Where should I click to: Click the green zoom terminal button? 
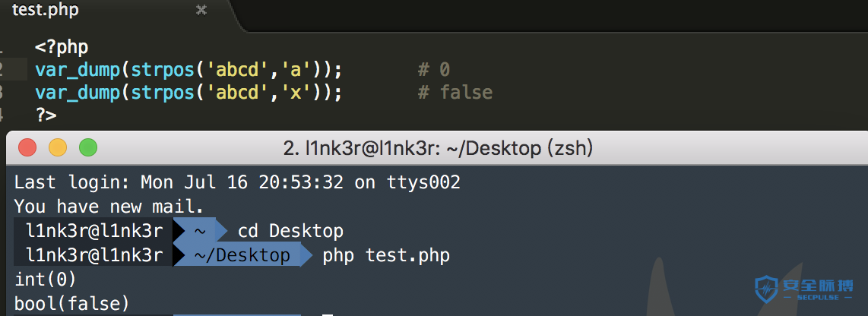tap(88, 148)
